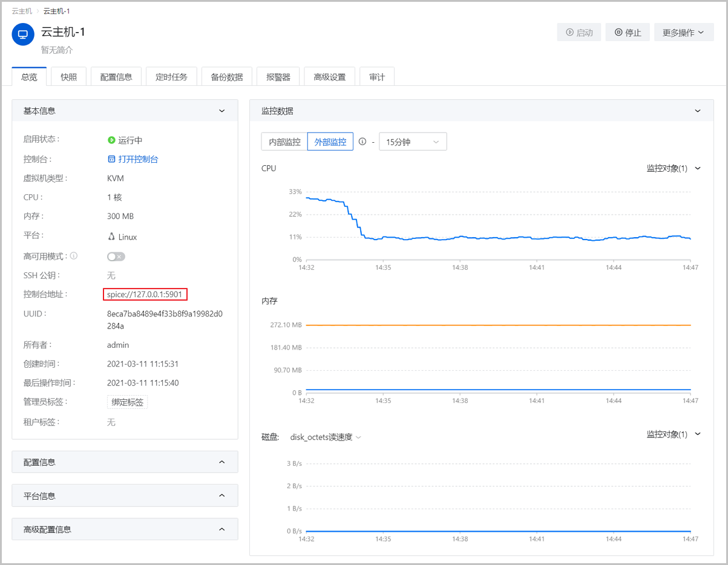Image resolution: width=728 pixels, height=565 pixels.
Task: Click the 绑定标签 button
Action: click(x=127, y=402)
